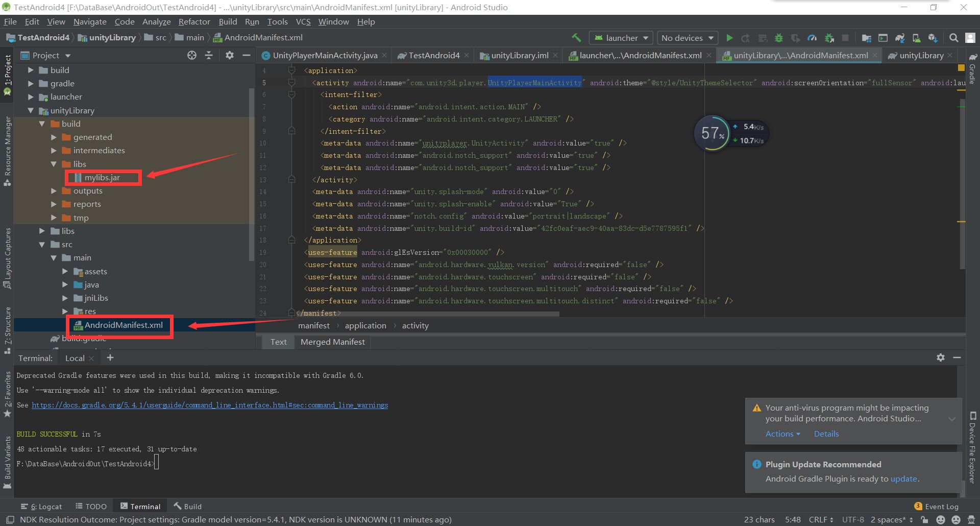The image size is (980, 526).
Task: Collapse all in Project panel toolbar
Action: 209,55
